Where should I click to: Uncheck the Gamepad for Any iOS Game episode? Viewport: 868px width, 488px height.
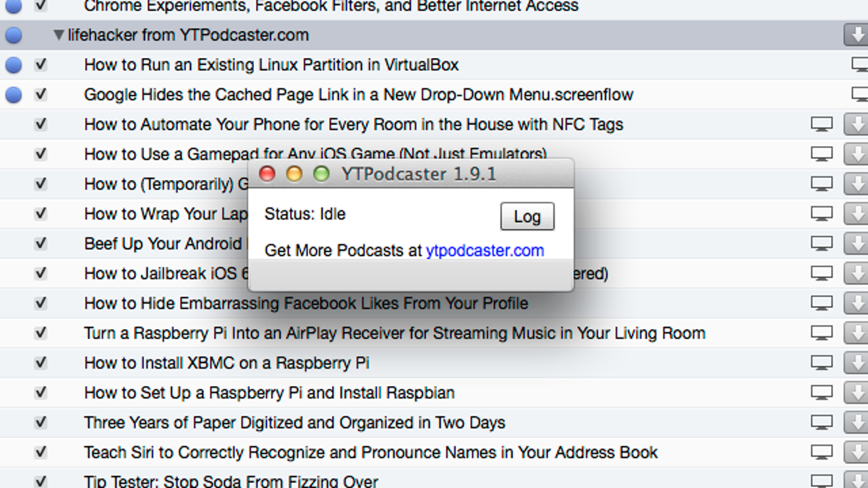click(x=41, y=154)
